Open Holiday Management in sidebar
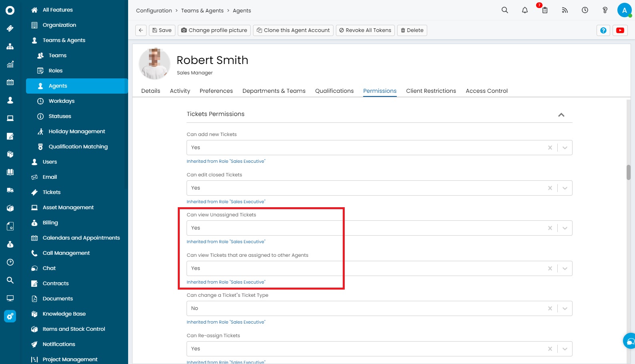635x364 pixels. [x=77, y=132]
